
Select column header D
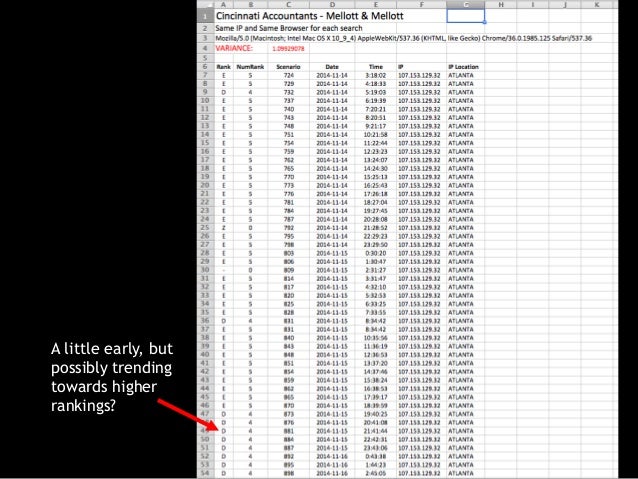tap(332, 4)
